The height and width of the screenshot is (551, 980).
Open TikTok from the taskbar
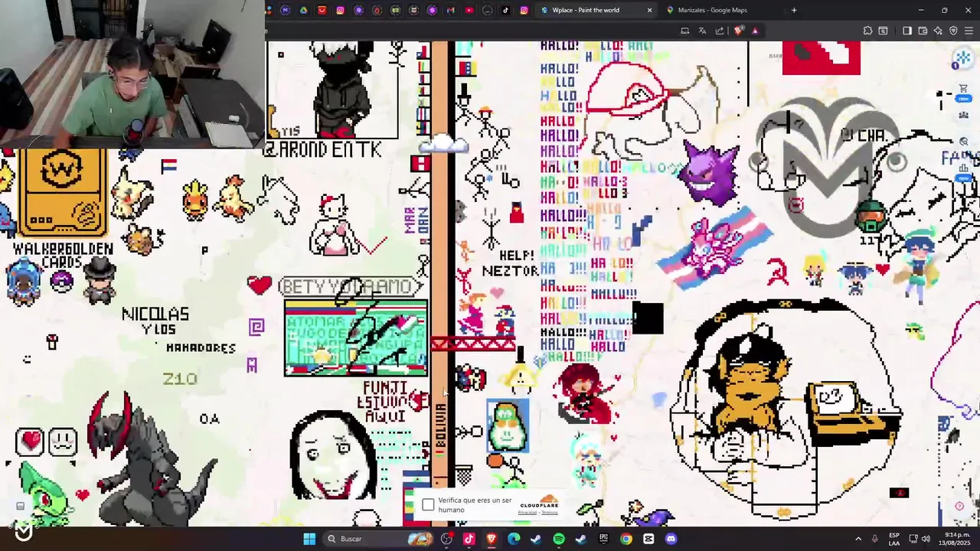point(469,539)
